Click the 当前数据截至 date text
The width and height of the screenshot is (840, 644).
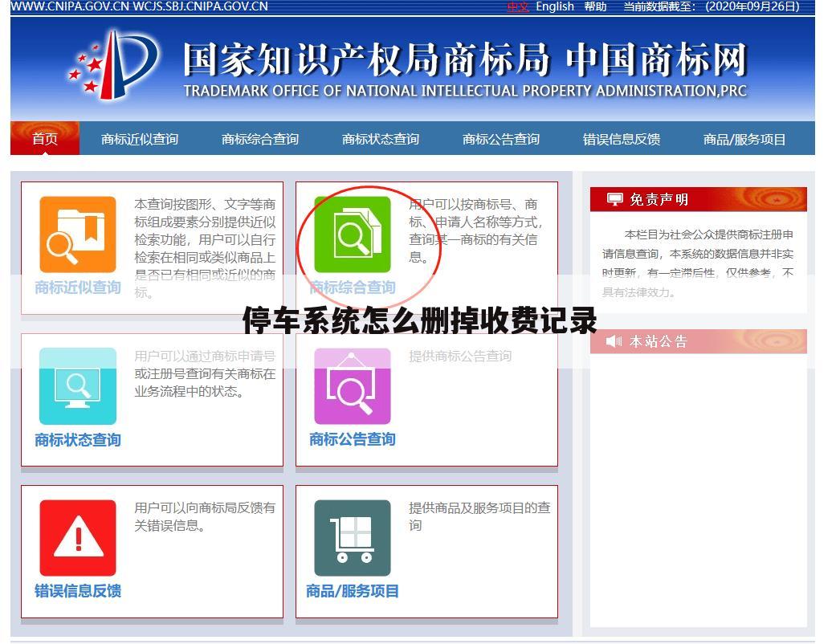click(712, 6)
